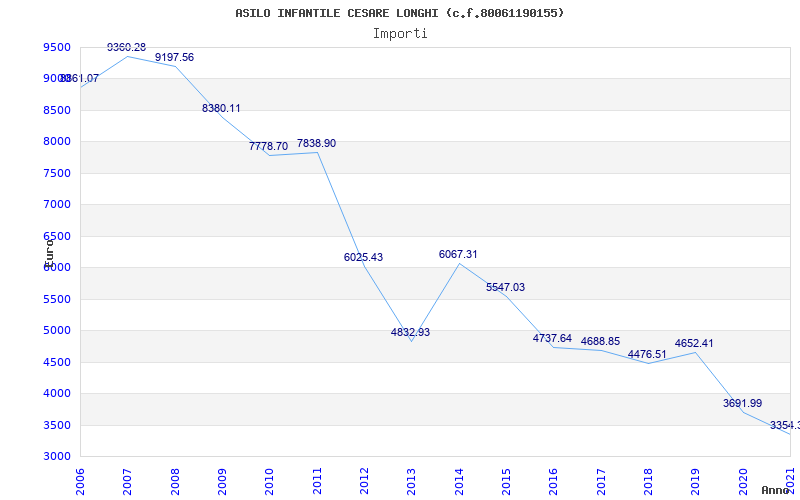The image size is (800, 500).
Task: Select data label 4688.85
Action: [x=600, y=341]
